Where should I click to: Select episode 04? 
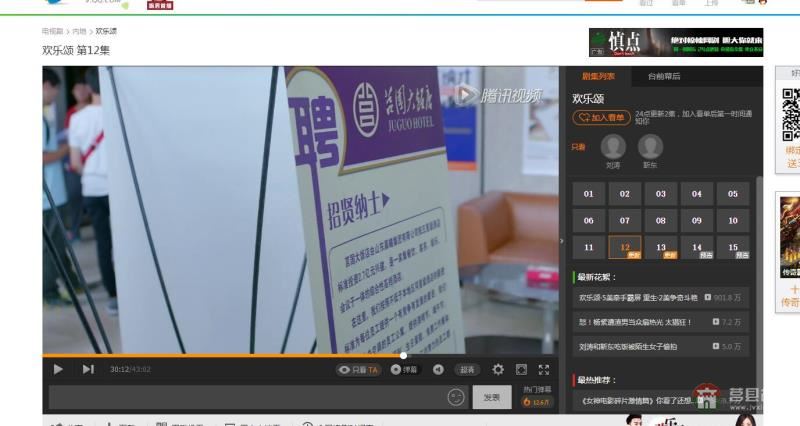pos(697,194)
